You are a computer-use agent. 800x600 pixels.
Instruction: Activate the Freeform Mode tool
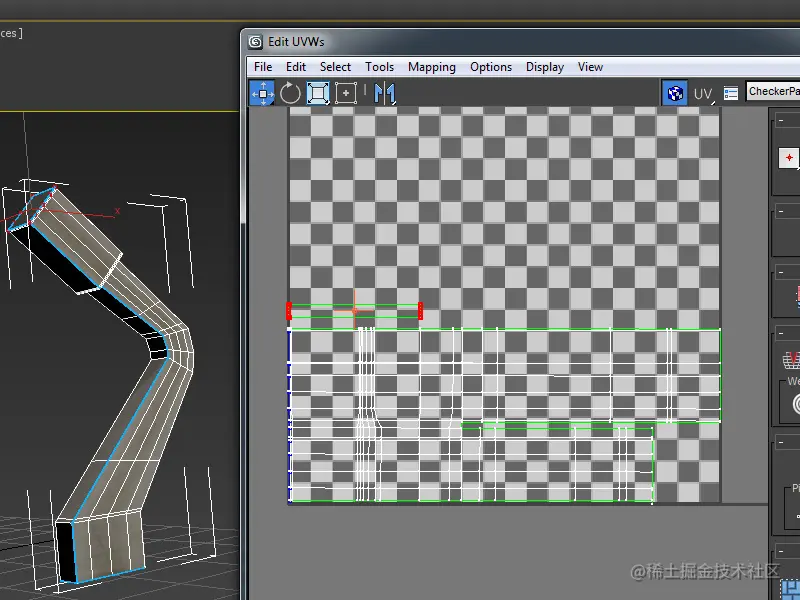point(346,93)
